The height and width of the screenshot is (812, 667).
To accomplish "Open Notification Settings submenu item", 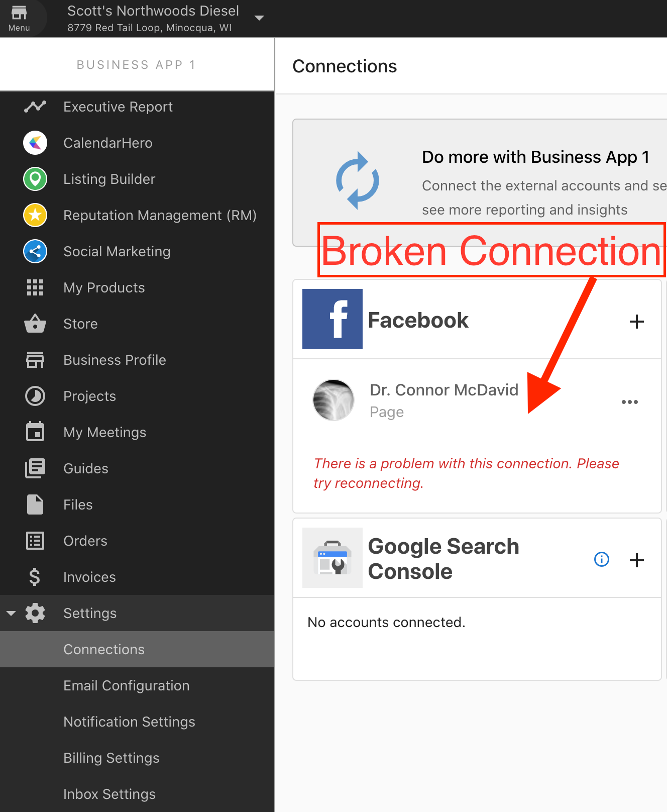I will 130,722.
